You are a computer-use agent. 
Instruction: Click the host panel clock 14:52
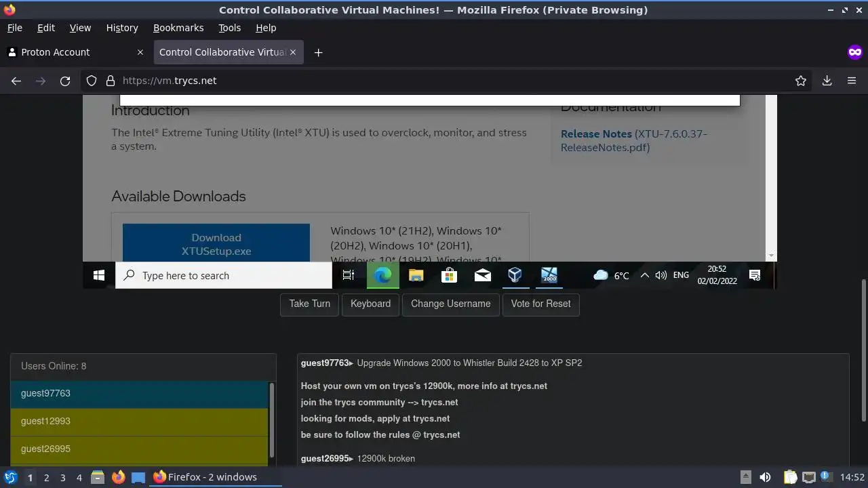[x=852, y=477]
